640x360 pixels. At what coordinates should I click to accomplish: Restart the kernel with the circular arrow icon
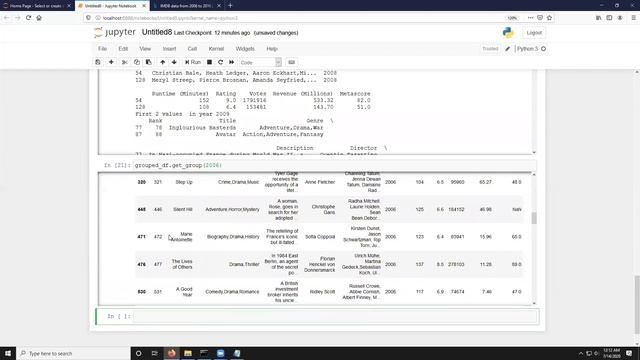220,62
